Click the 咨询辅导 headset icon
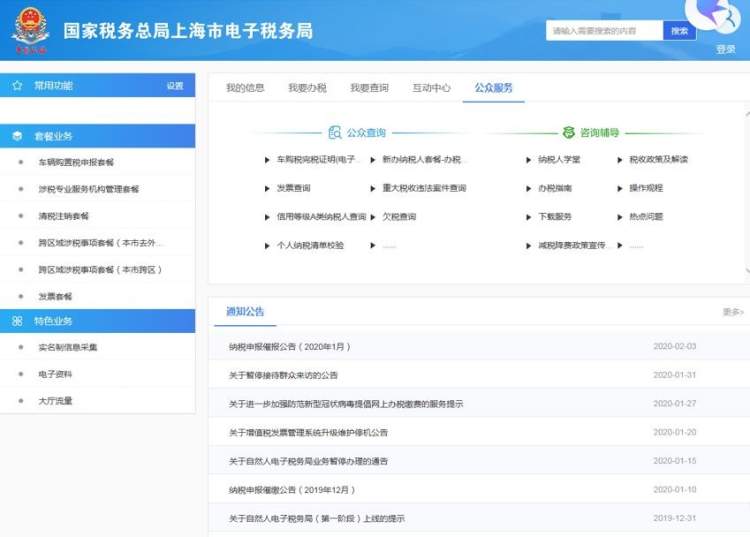This screenshot has height=537, width=750. click(569, 132)
